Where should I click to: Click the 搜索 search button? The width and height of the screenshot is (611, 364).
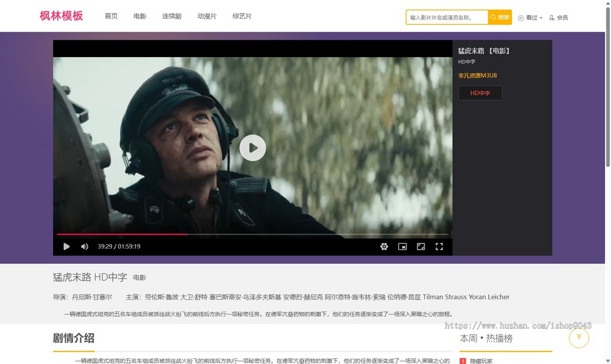coord(499,17)
